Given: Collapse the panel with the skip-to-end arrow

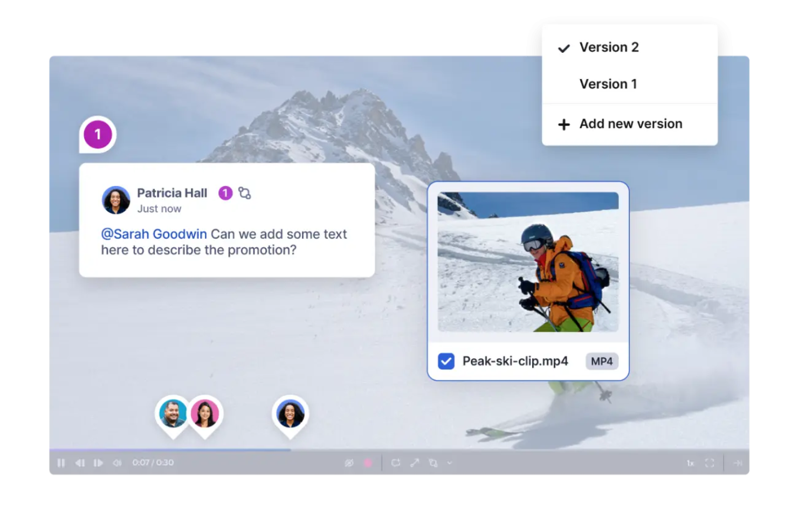Looking at the screenshot, I should pyautogui.click(x=738, y=462).
